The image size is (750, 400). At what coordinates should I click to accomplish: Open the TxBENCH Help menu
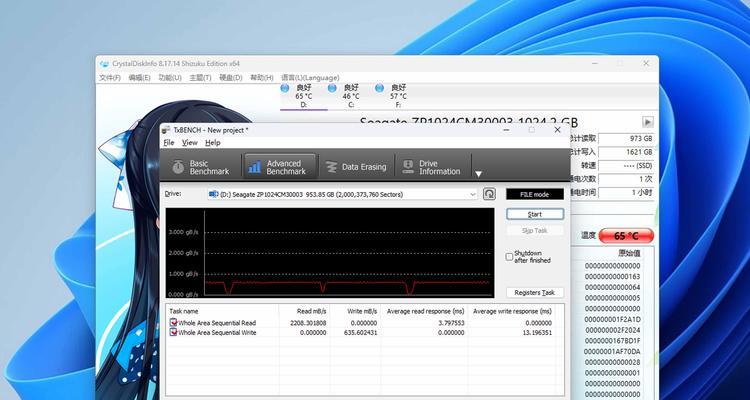(x=212, y=143)
